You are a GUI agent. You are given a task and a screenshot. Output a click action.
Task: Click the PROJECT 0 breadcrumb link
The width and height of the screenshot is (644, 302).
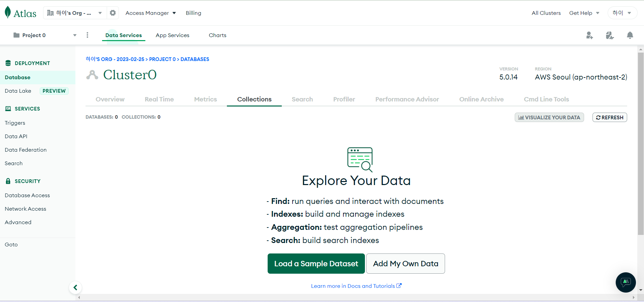click(x=162, y=59)
